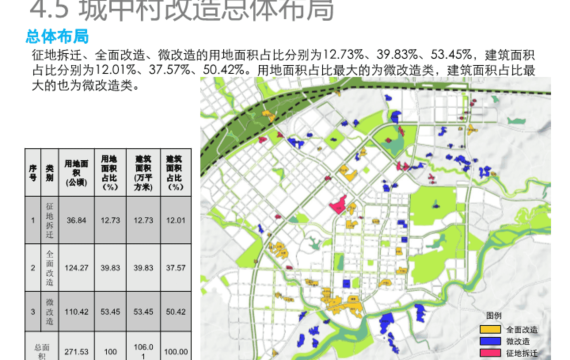Click the 微改造 text label in the legend

coord(518,341)
